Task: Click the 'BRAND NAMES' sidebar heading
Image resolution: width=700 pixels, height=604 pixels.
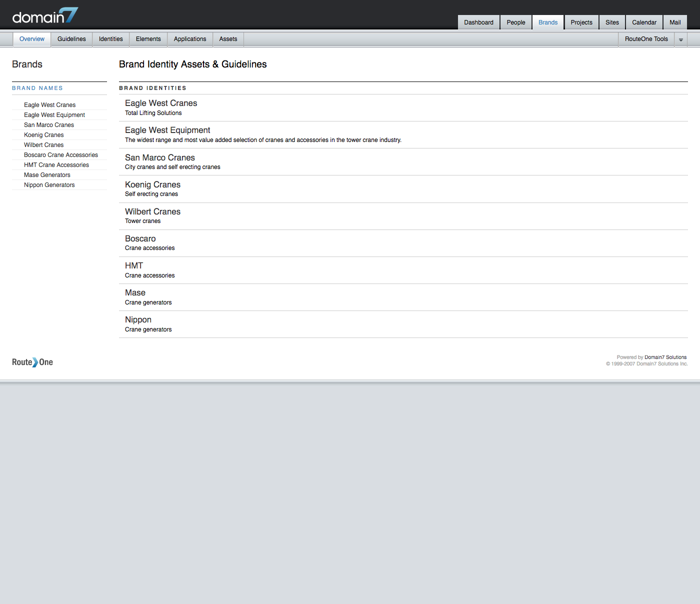Action: (x=37, y=88)
